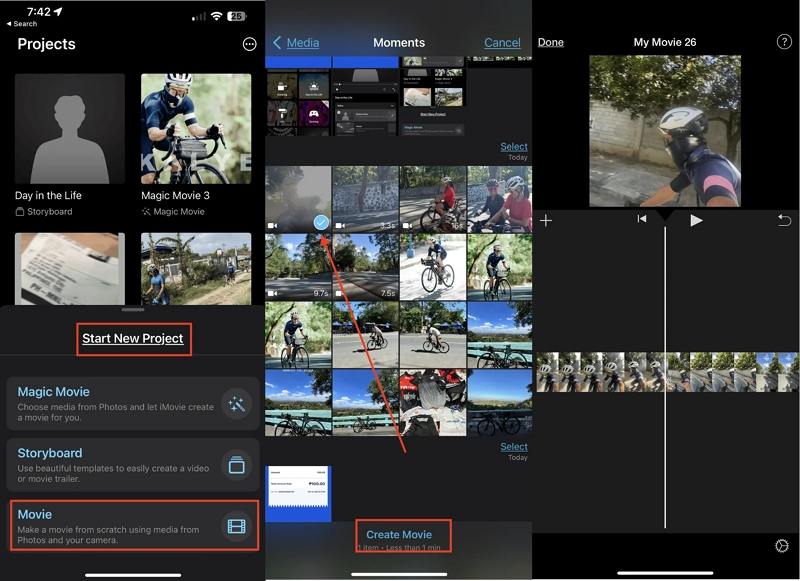Screen dimensions: 800x581
Task: Select the 3.3s video clip
Action: point(366,199)
